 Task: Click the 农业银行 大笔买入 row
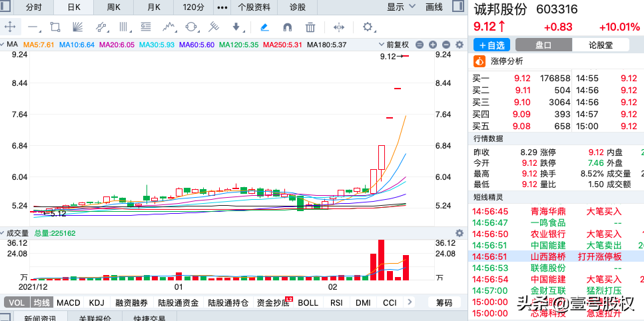pos(556,234)
